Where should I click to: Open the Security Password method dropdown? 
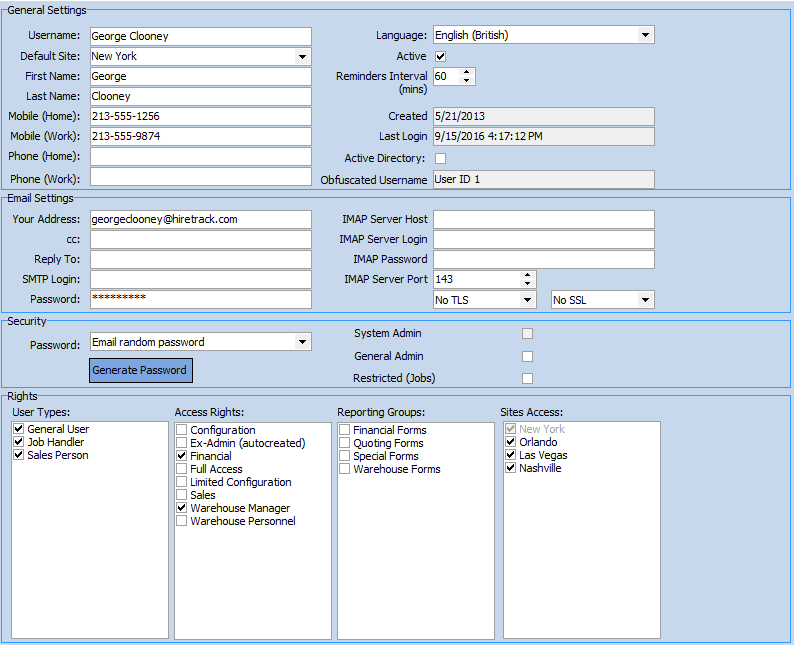[x=302, y=343]
